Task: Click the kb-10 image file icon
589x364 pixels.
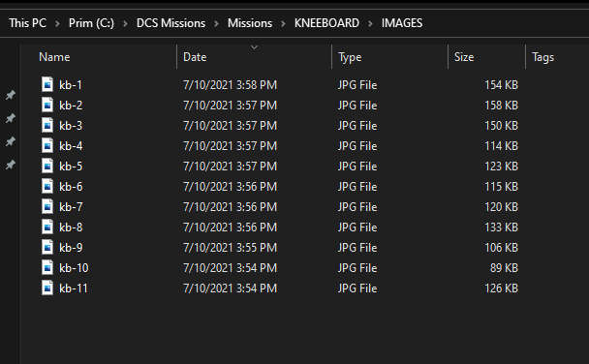Action: (x=47, y=267)
